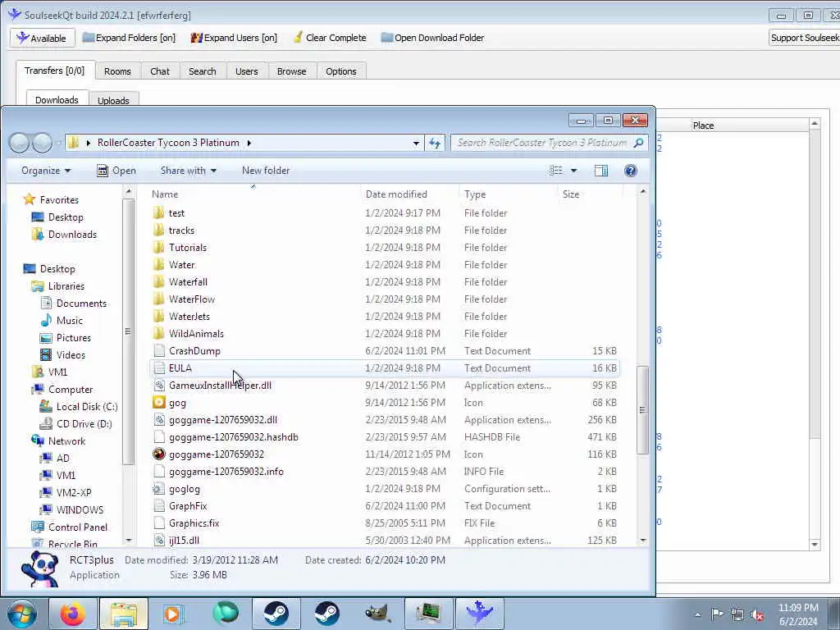Click the Support Soulseek button
Viewport: 840px width, 630px height.
[804, 38]
